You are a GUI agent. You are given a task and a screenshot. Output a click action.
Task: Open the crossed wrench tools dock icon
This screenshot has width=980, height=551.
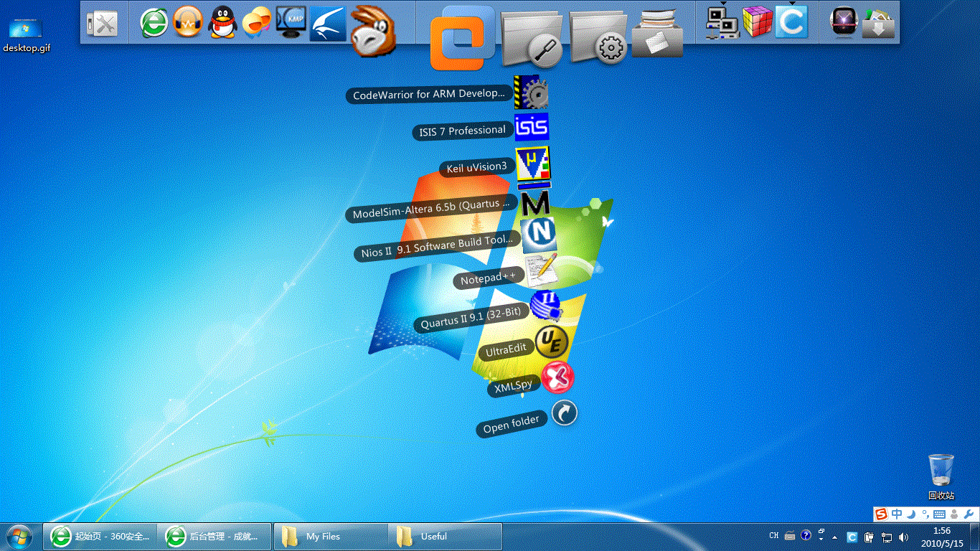(103, 24)
